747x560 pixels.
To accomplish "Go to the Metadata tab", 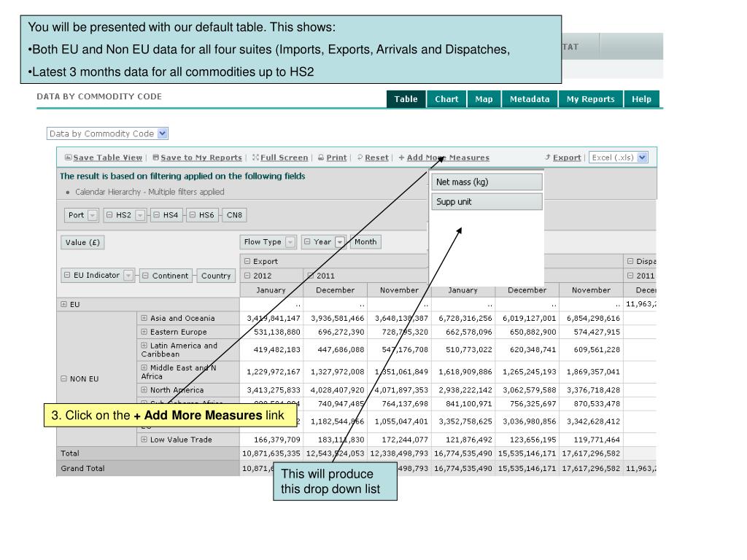I will tap(530, 99).
